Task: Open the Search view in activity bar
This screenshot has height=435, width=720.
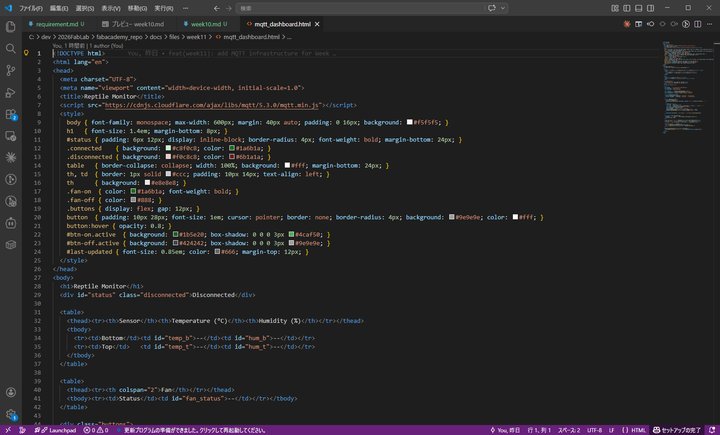Action: [x=11, y=48]
